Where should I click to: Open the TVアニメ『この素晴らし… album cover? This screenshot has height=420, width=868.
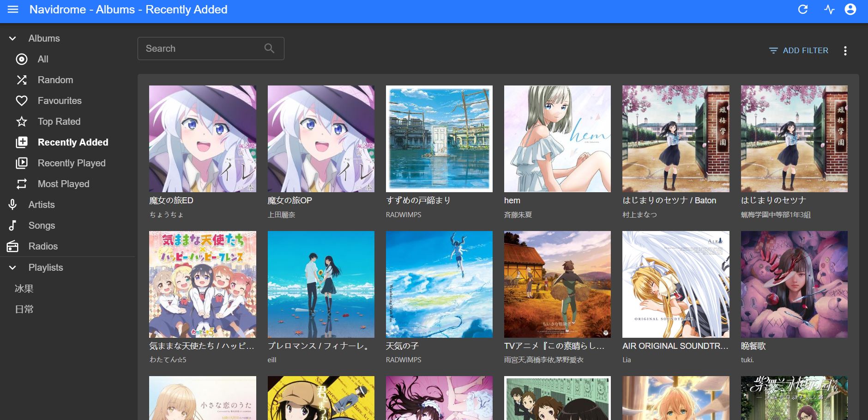pos(557,284)
